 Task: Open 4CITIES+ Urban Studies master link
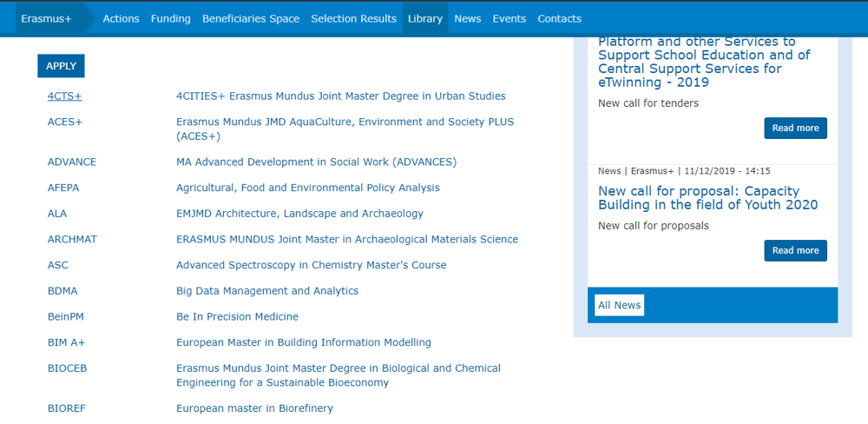tap(340, 96)
